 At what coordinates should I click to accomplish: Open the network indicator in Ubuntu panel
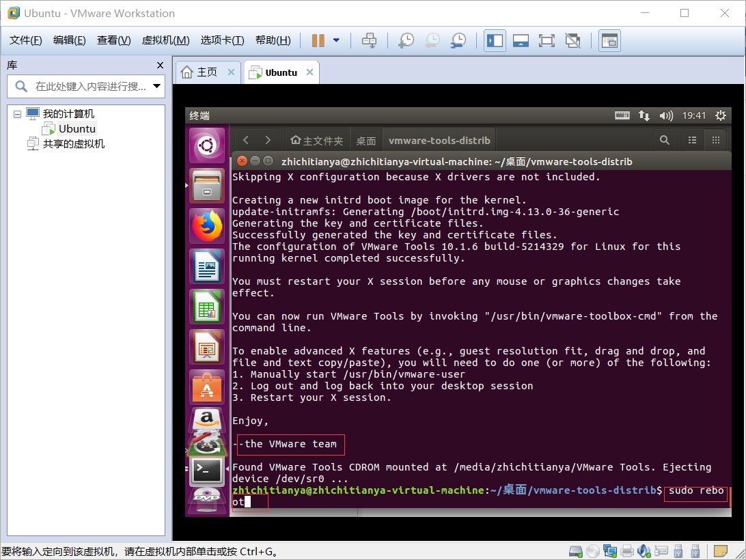click(x=644, y=115)
